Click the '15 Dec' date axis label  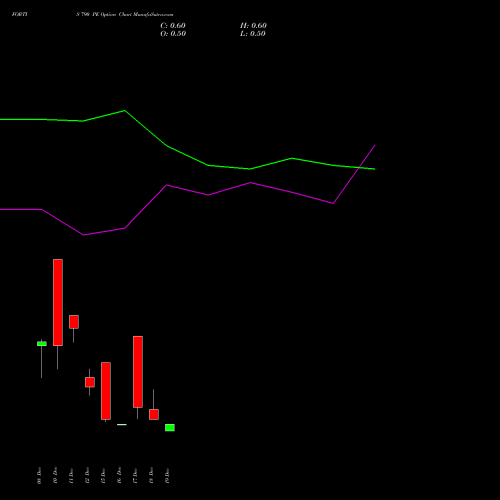coord(103,475)
